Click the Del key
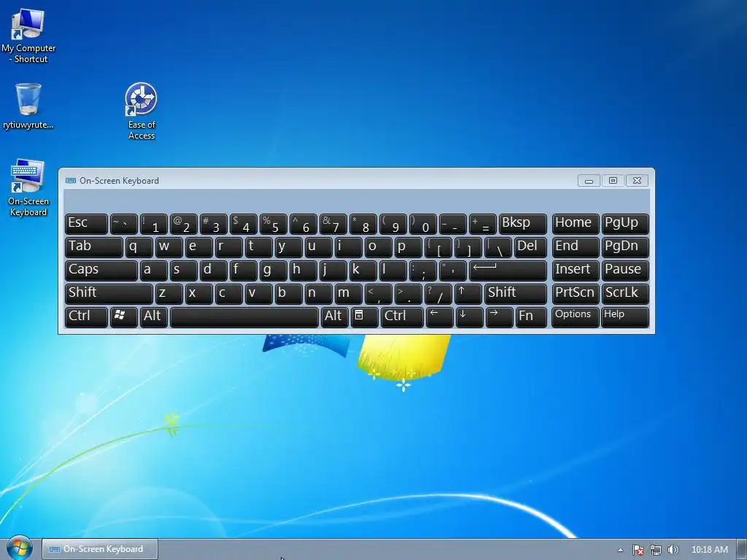The height and width of the screenshot is (560, 747). 530,246
